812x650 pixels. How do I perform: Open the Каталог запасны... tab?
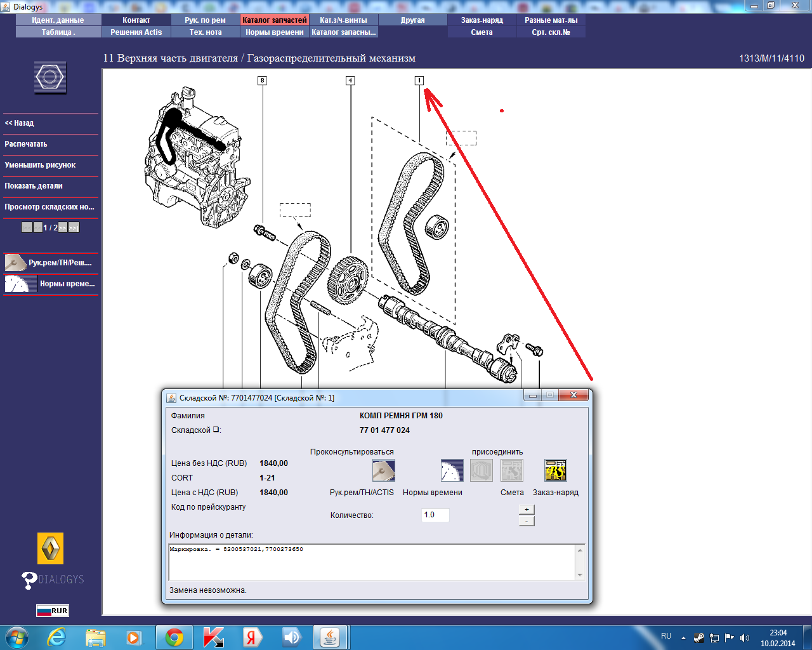tap(344, 32)
